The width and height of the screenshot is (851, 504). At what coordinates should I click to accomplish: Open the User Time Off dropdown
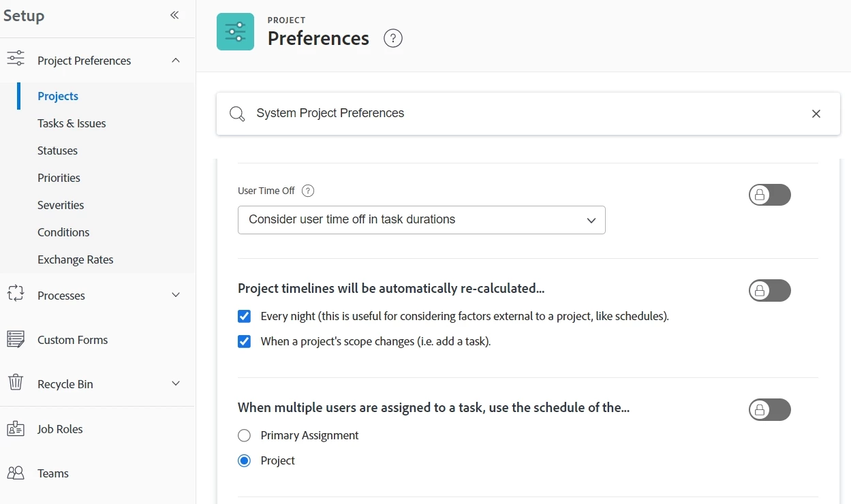421,220
